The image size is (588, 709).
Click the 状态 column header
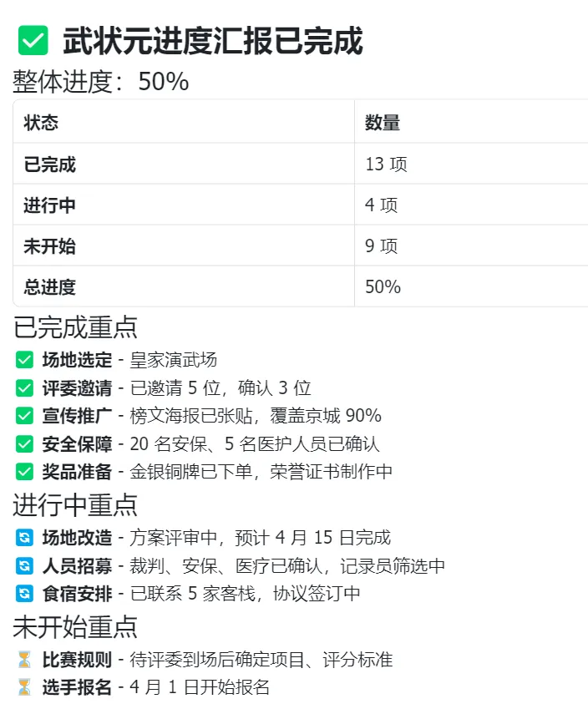41,123
